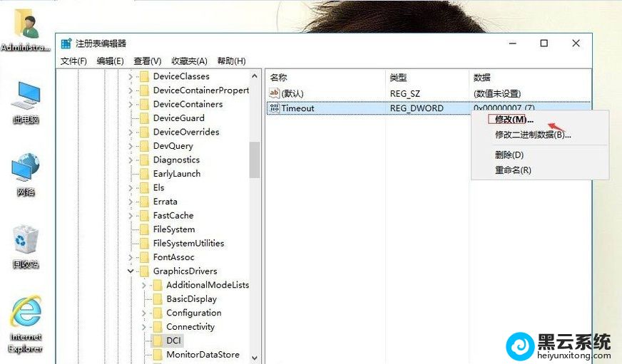The image size is (622, 364).
Task: Select the 网络 network desktop icon
Action: click(x=26, y=168)
